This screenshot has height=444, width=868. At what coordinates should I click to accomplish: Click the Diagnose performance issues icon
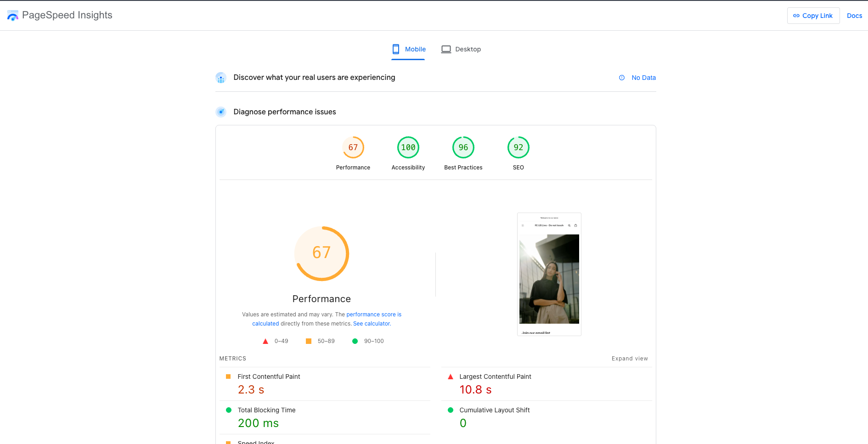tap(221, 112)
